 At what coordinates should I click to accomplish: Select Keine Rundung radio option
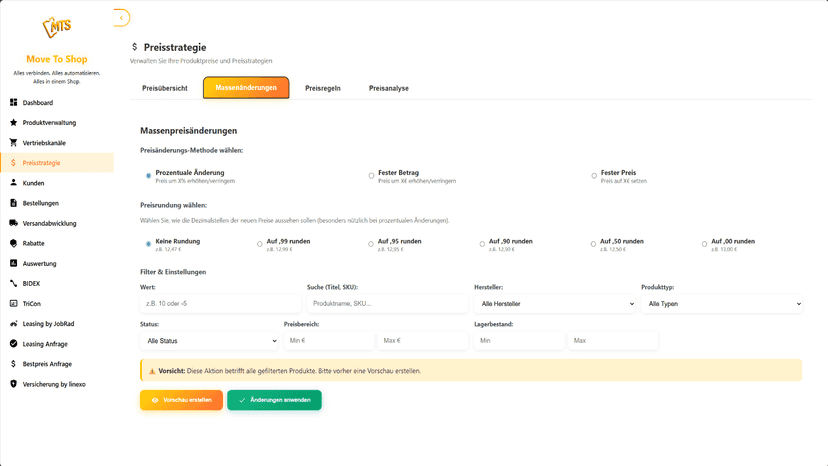[x=148, y=244]
